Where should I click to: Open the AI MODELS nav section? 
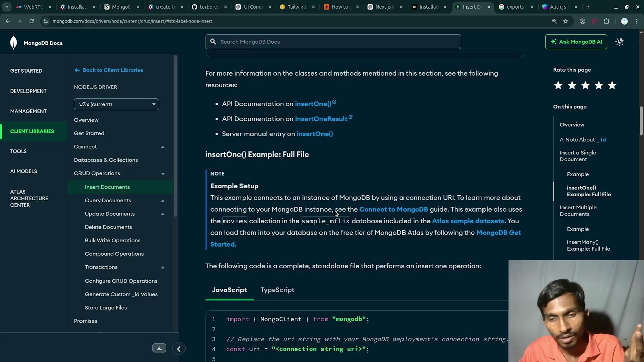[24, 171]
